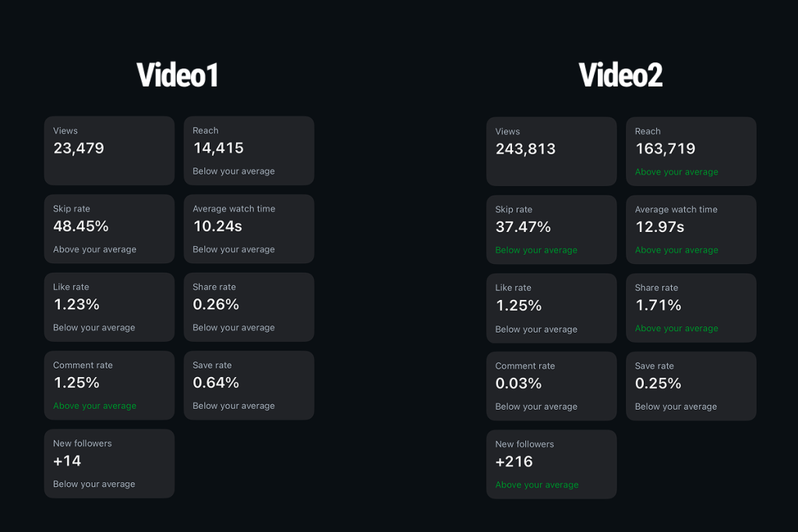The height and width of the screenshot is (532, 798).
Task: Open Video1 Average watch time 10.24s card
Action: [x=249, y=229]
